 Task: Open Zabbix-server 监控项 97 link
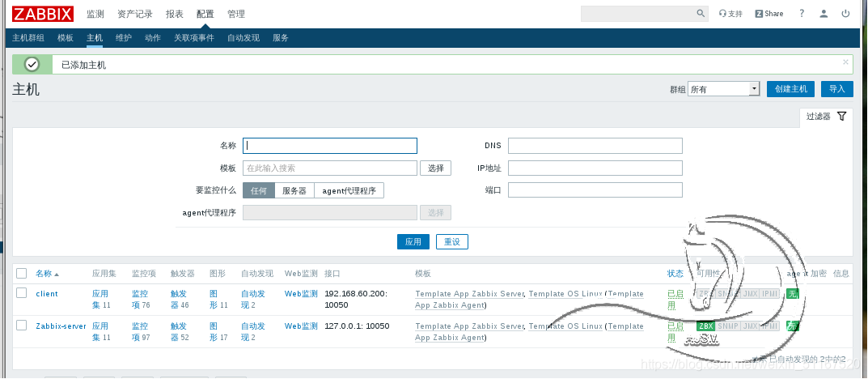[141, 331]
